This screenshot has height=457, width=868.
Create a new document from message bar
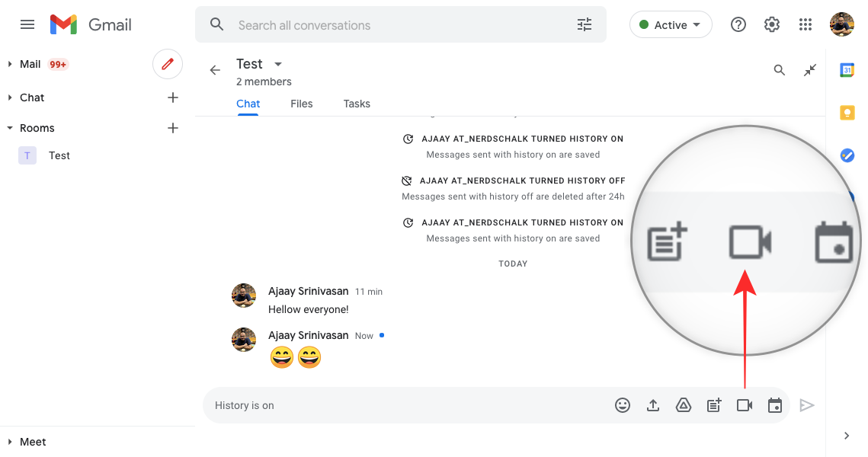pos(714,405)
